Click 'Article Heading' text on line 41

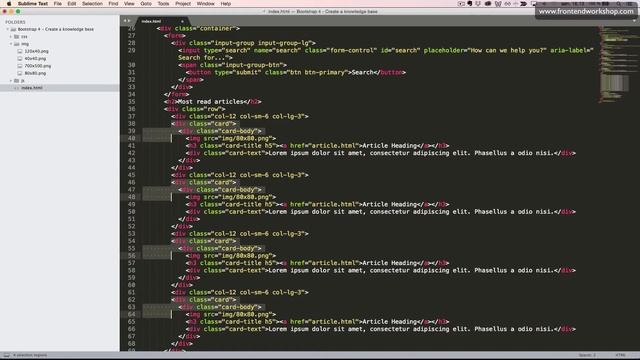(x=391, y=146)
